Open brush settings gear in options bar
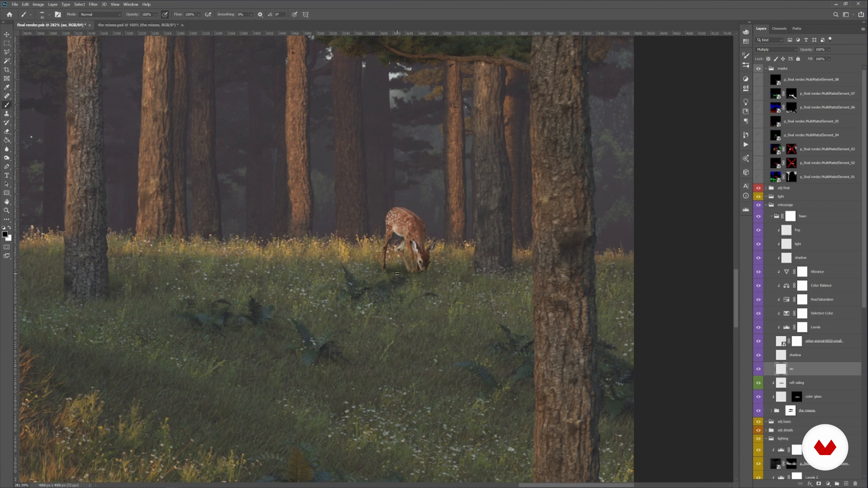The height and width of the screenshot is (488, 868). [x=260, y=14]
